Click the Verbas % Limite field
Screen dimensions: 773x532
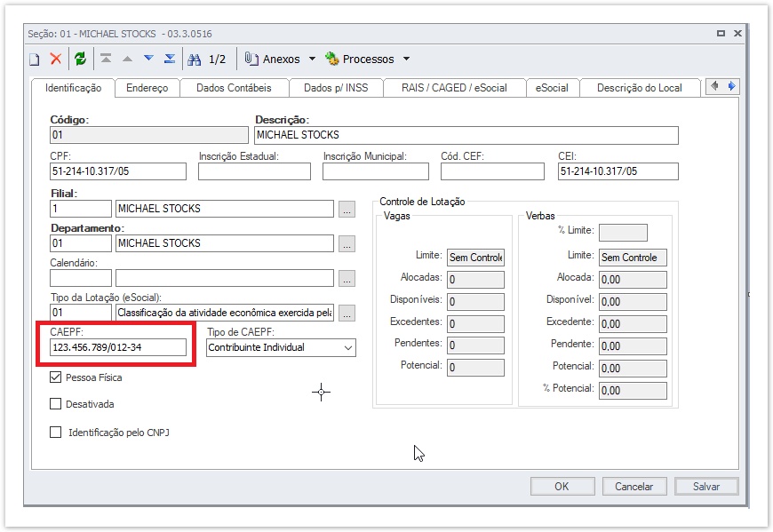click(623, 233)
